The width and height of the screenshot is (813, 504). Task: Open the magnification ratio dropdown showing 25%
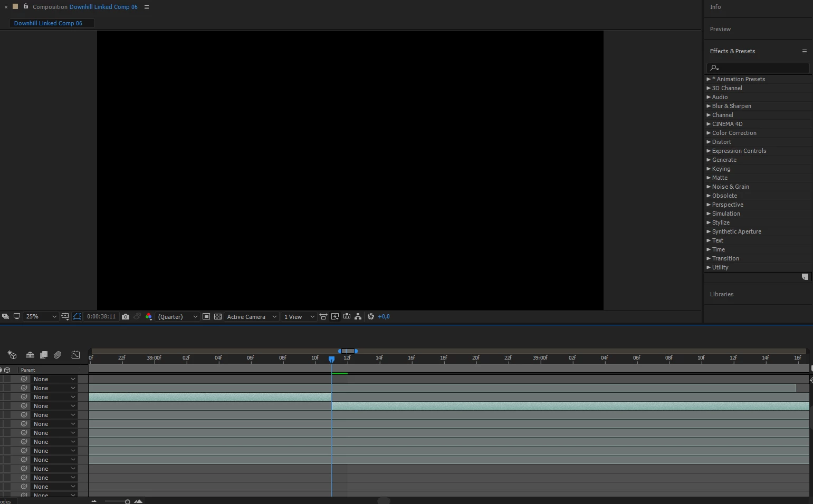coord(41,316)
